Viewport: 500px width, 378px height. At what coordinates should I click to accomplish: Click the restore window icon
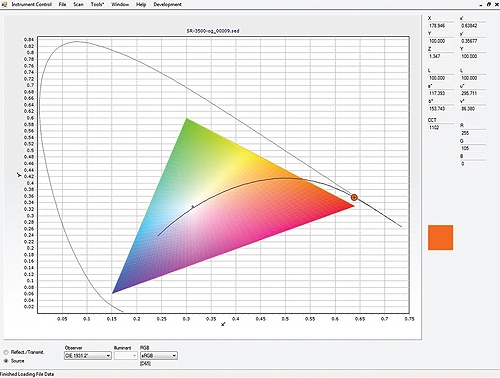coord(489,4)
